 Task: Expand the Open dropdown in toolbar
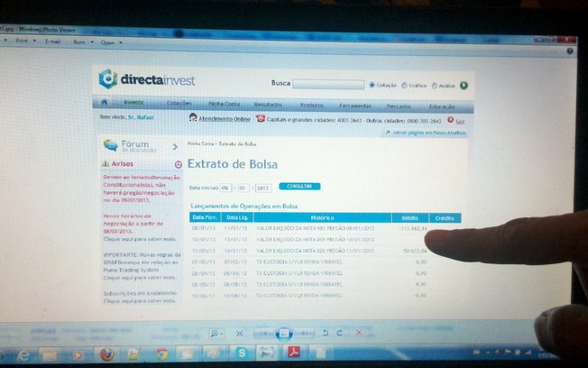point(111,42)
